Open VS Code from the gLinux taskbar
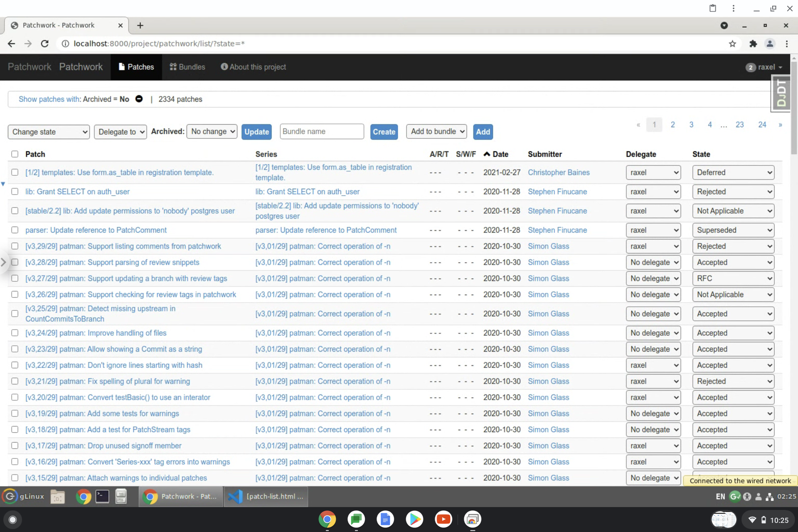The width and height of the screenshot is (798, 532). click(x=266, y=496)
